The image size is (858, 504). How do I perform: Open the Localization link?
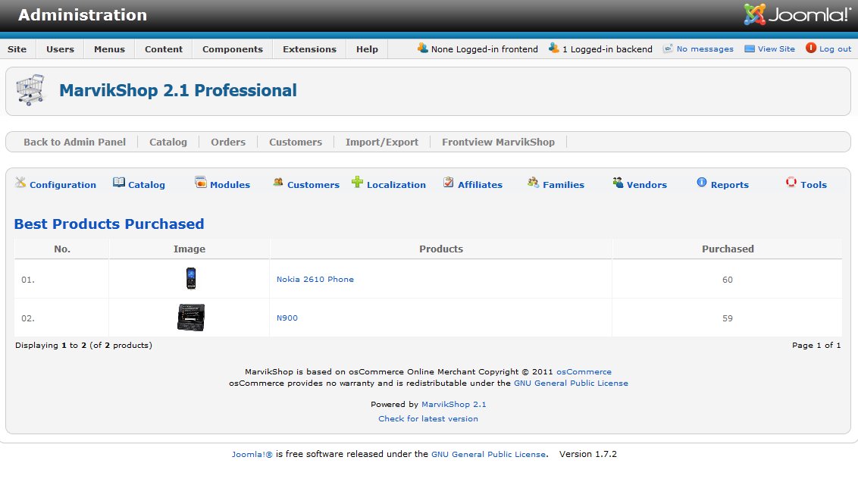[396, 185]
